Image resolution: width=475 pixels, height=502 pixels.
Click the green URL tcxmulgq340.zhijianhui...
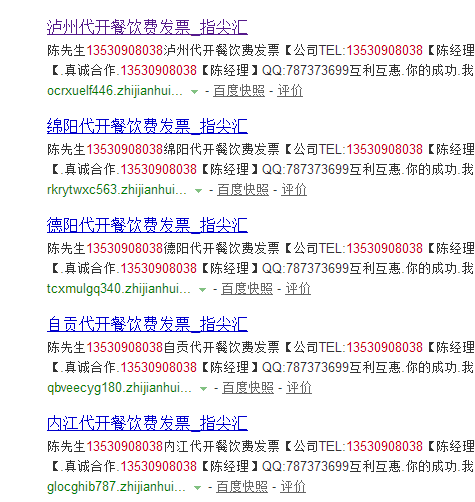pos(119,289)
